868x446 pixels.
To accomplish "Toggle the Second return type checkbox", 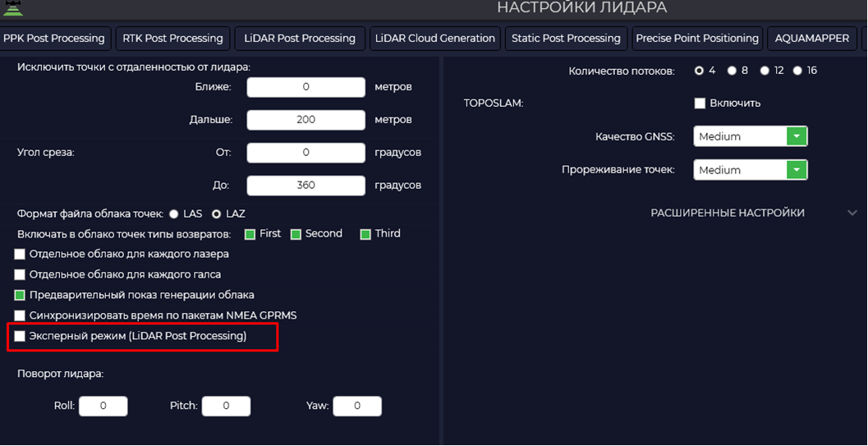I will click(x=296, y=234).
